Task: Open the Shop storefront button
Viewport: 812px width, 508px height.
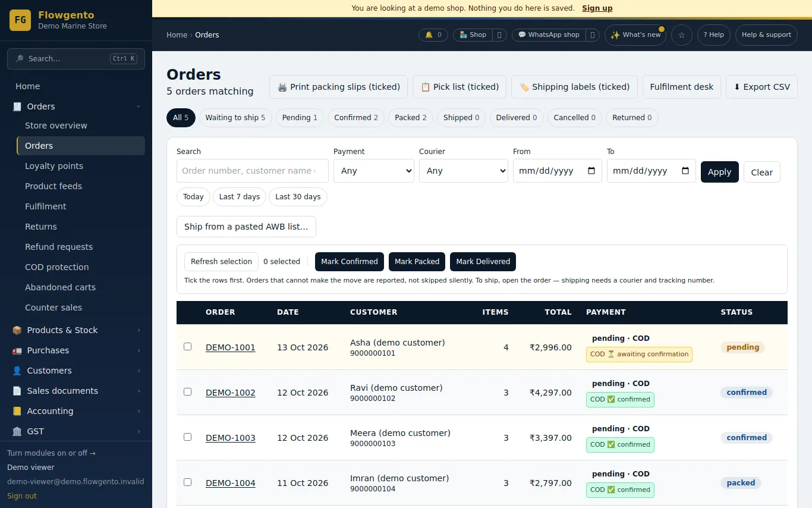Action: tap(473, 35)
